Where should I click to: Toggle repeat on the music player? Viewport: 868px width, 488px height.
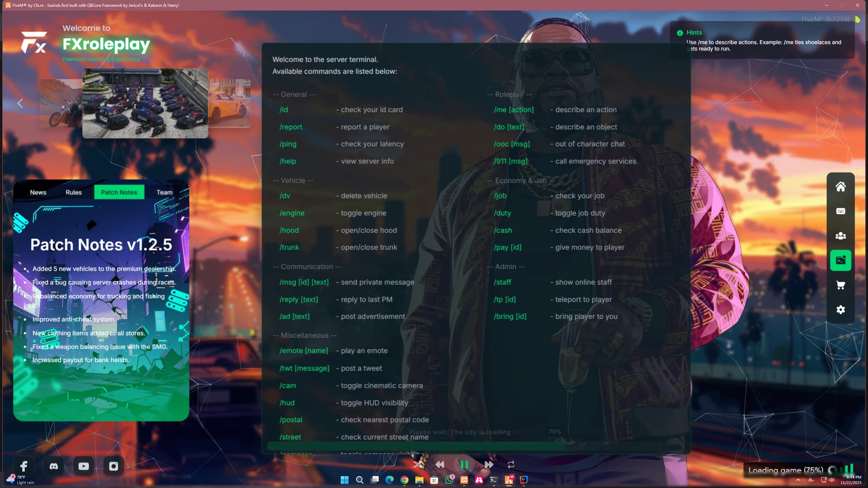(x=511, y=465)
